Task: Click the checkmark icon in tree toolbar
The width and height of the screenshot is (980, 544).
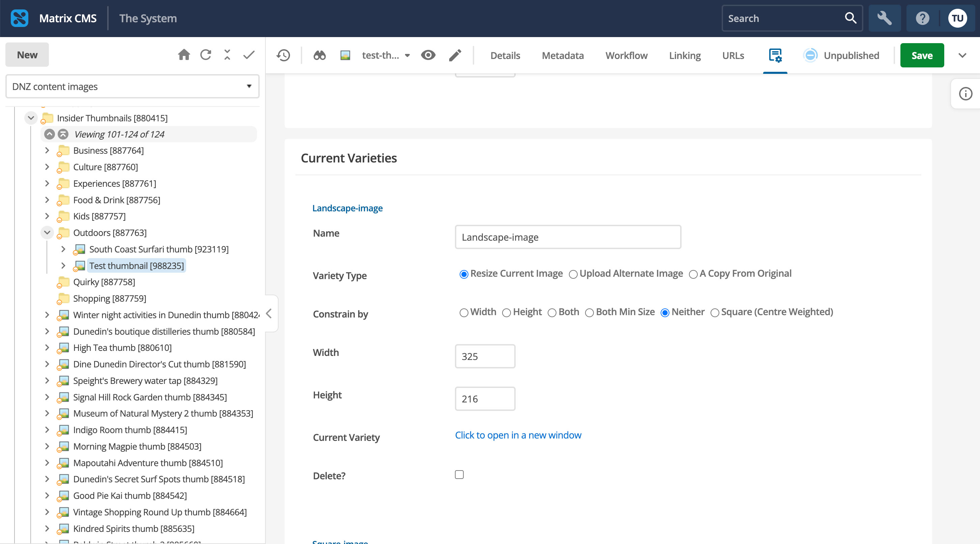Action: pos(249,55)
